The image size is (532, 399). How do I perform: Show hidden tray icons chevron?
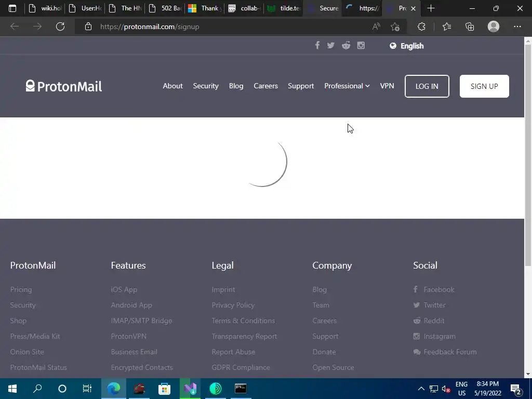click(x=421, y=389)
